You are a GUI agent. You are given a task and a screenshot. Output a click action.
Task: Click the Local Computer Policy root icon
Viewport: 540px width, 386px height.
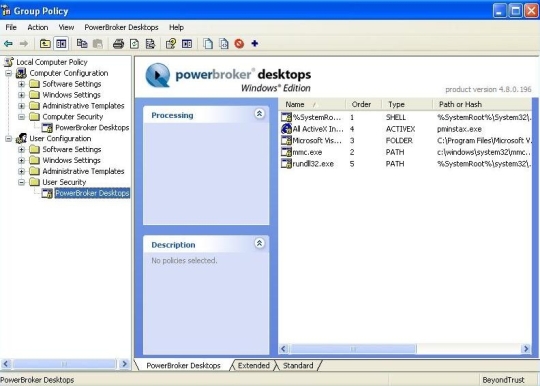9,62
